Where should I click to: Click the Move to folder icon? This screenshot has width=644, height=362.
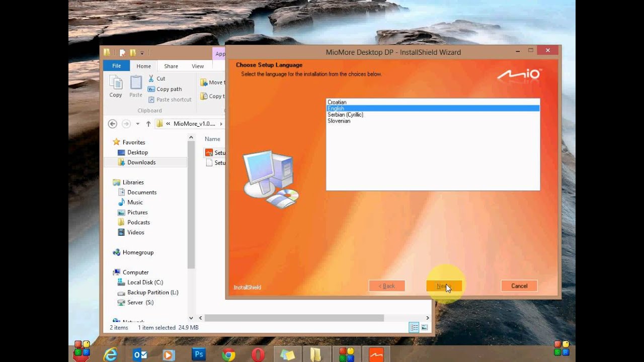pos(204,82)
